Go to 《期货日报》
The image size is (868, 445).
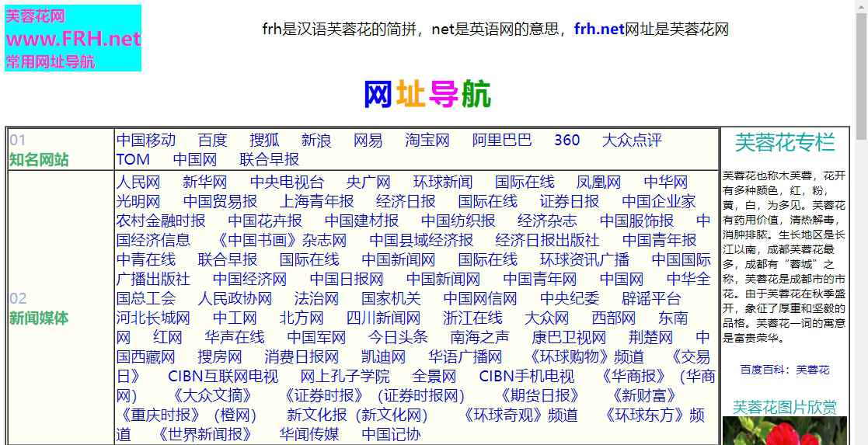coord(539,396)
